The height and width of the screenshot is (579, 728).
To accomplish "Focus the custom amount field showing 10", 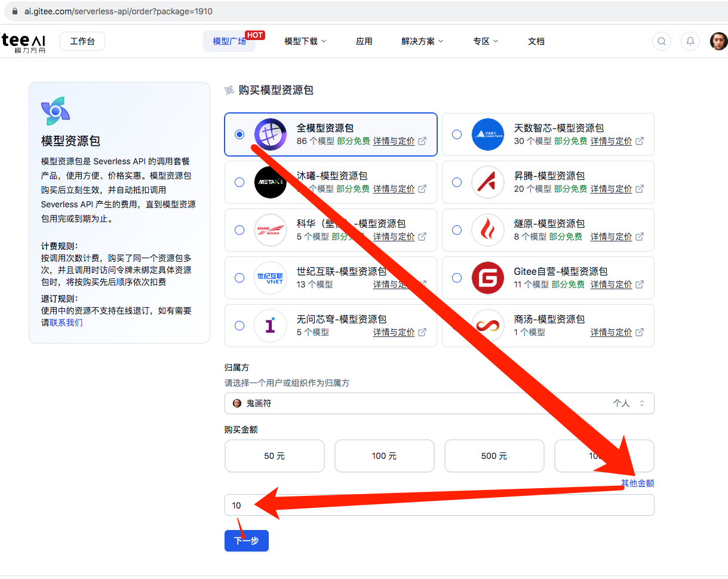I will tap(440, 505).
